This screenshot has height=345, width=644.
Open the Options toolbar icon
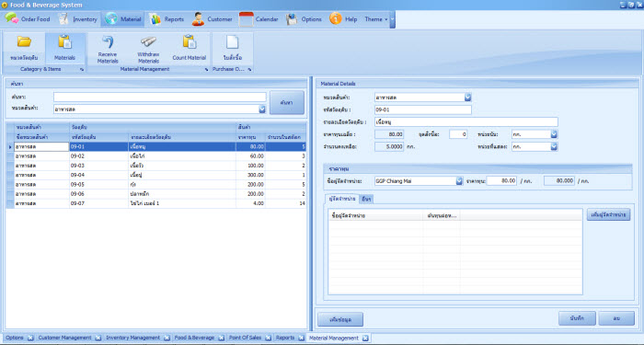[x=292, y=19]
